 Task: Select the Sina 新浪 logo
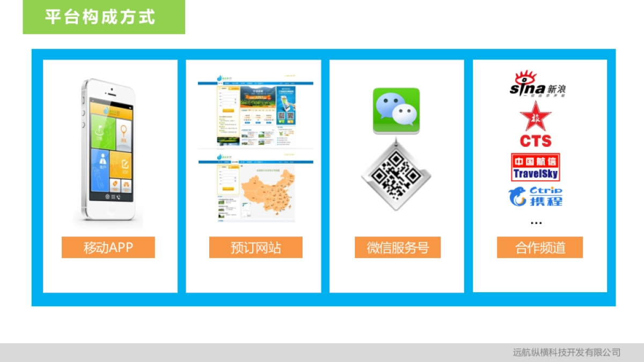pyautogui.click(x=537, y=85)
